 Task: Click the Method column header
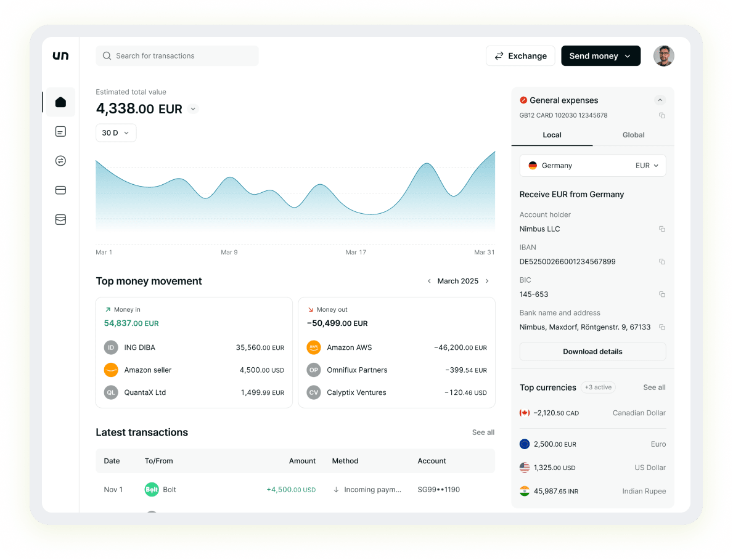[x=345, y=461]
